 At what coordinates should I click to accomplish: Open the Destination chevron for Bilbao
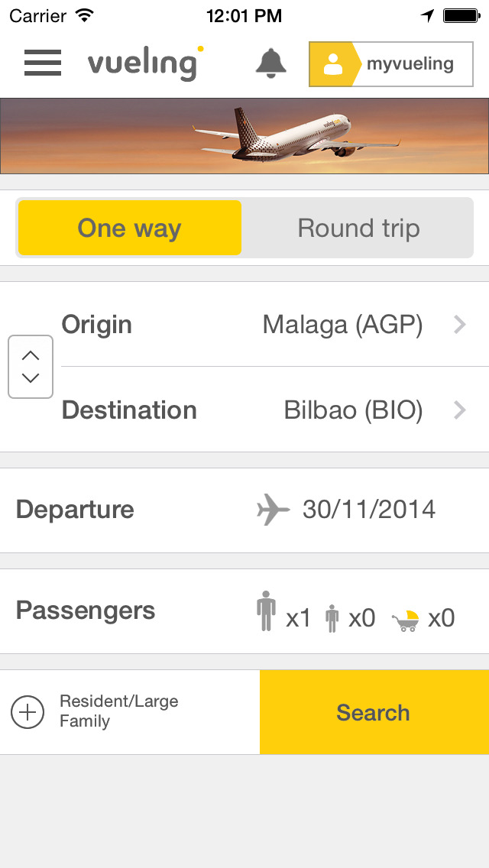tap(460, 410)
